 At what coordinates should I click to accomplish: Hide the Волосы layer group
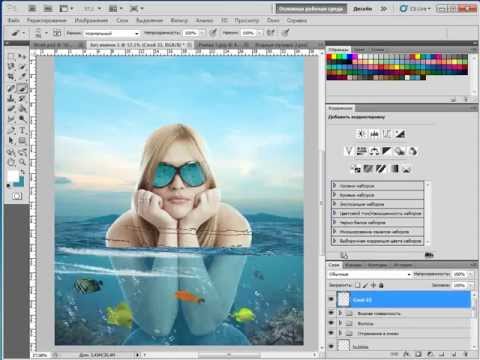pyautogui.click(x=331, y=323)
